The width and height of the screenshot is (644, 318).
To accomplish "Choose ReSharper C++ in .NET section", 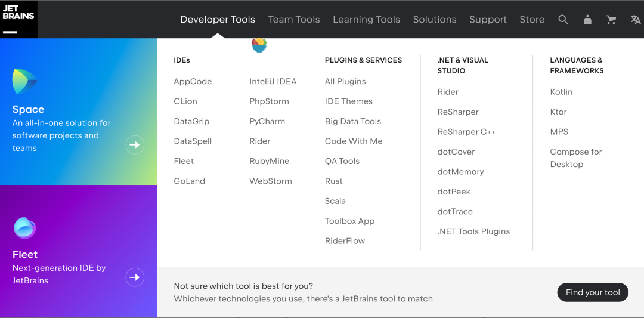I will [x=466, y=132].
